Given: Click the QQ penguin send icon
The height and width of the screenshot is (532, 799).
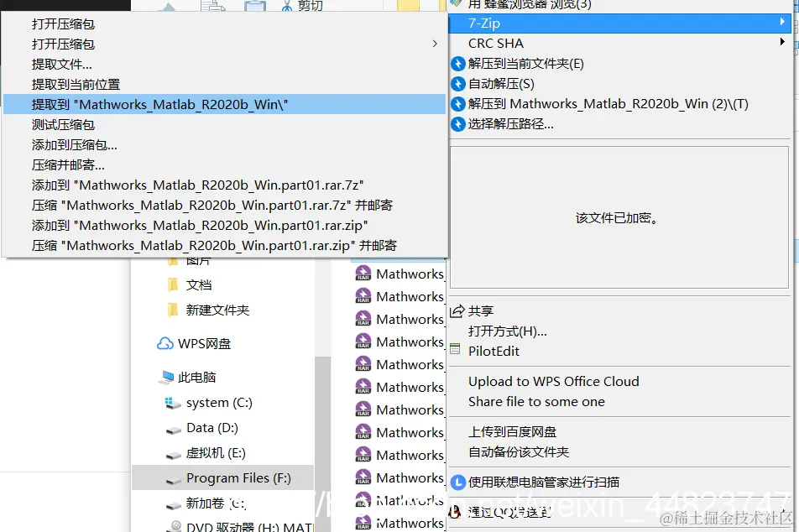Looking at the screenshot, I should point(455,510).
